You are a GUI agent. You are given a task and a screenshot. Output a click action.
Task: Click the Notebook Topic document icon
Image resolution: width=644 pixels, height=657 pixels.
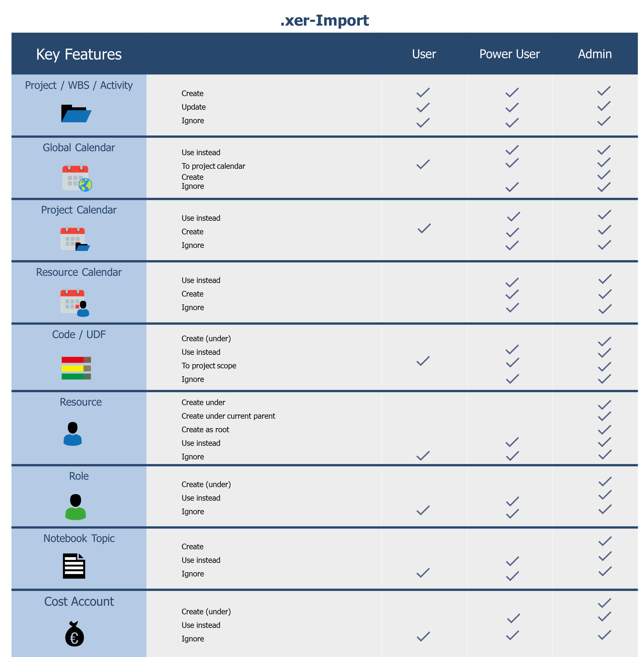tap(74, 566)
